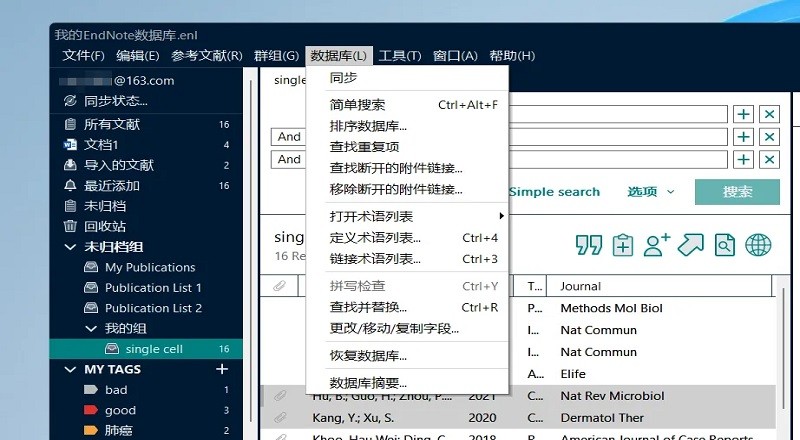This screenshot has height=440, width=800.
Task: Choose 查找重复项 from the menu
Action: click(x=363, y=147)
